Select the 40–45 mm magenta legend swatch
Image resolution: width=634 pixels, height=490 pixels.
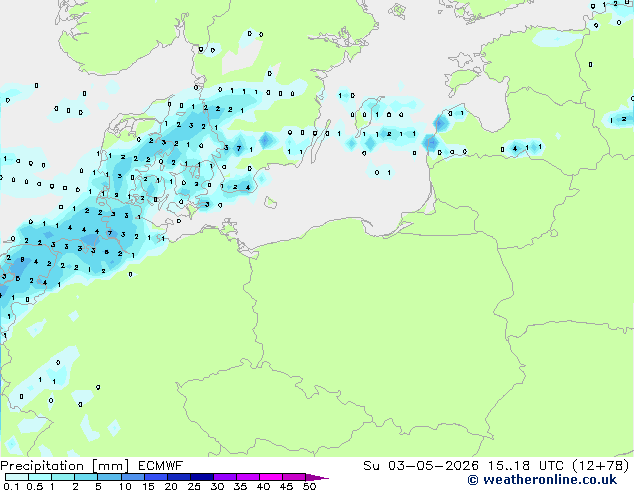[x=271, y=477]
